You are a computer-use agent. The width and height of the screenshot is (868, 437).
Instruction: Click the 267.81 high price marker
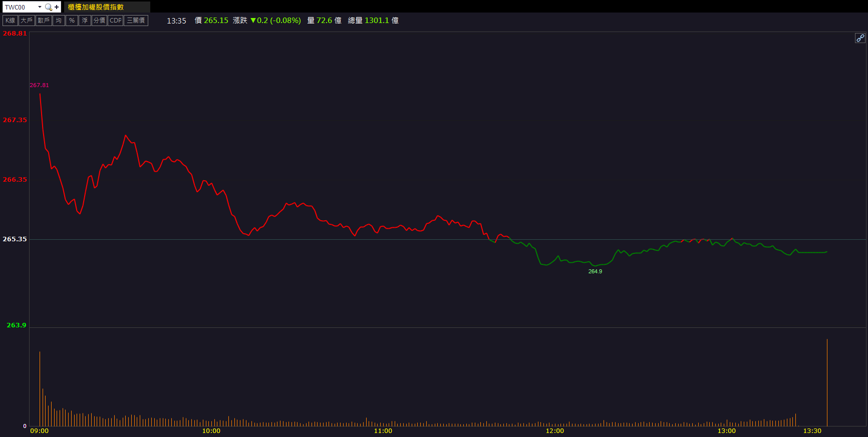(x=39, y=85)
